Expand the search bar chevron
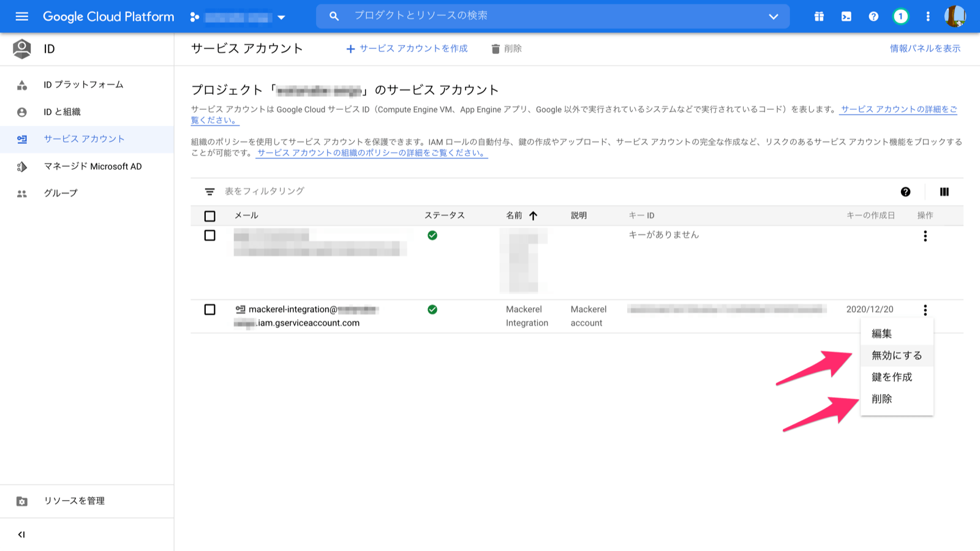Screen dimensions: 980x551 coord(774,17)
